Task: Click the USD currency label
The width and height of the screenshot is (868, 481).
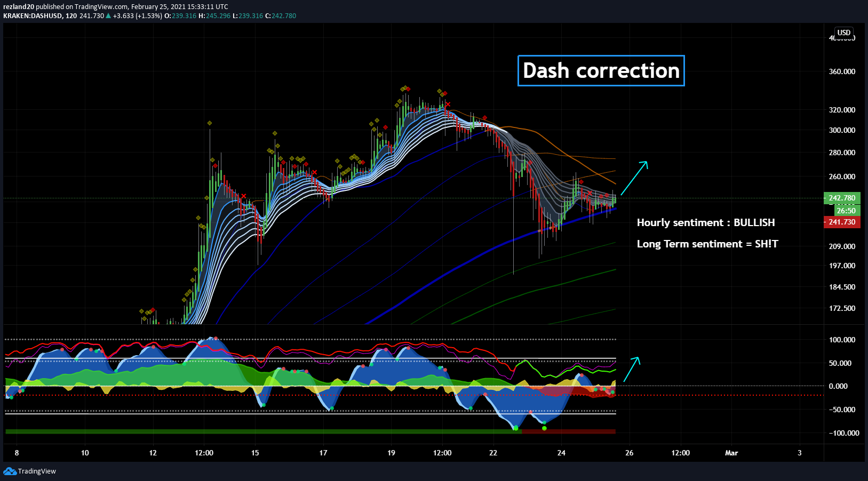Action: coord(843,33)
